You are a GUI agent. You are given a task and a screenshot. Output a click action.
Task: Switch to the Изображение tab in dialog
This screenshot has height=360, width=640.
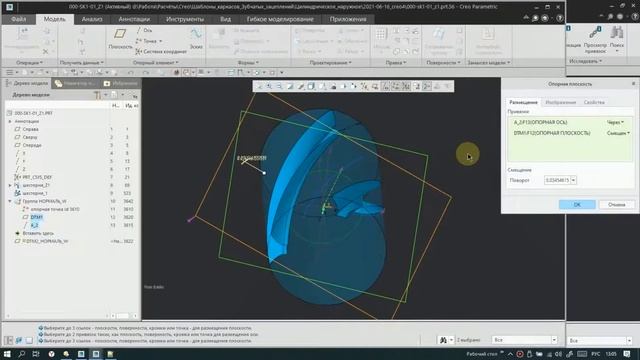(x=560, y=102)
